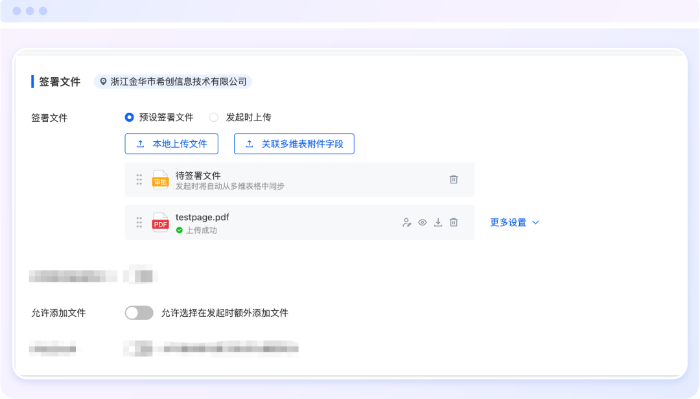Click the 允许添加文件 field label
Screen dimensions: 700x399
tap(58, 313)
